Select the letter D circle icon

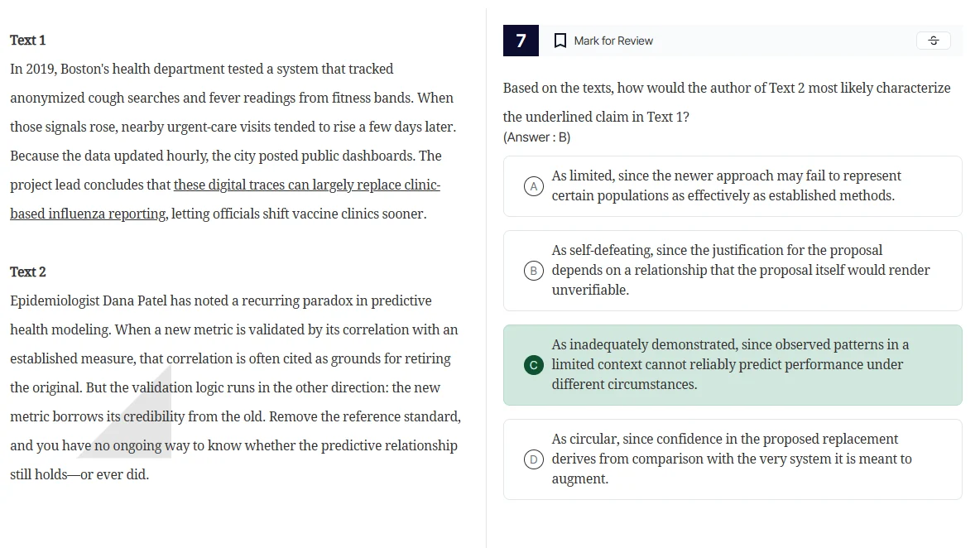coord(533,459)
